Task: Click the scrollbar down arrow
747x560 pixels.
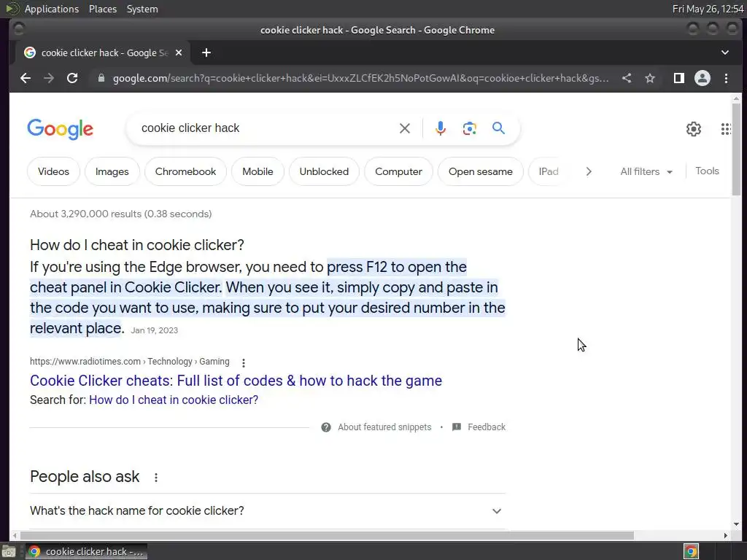Action: tap(736, 524)
